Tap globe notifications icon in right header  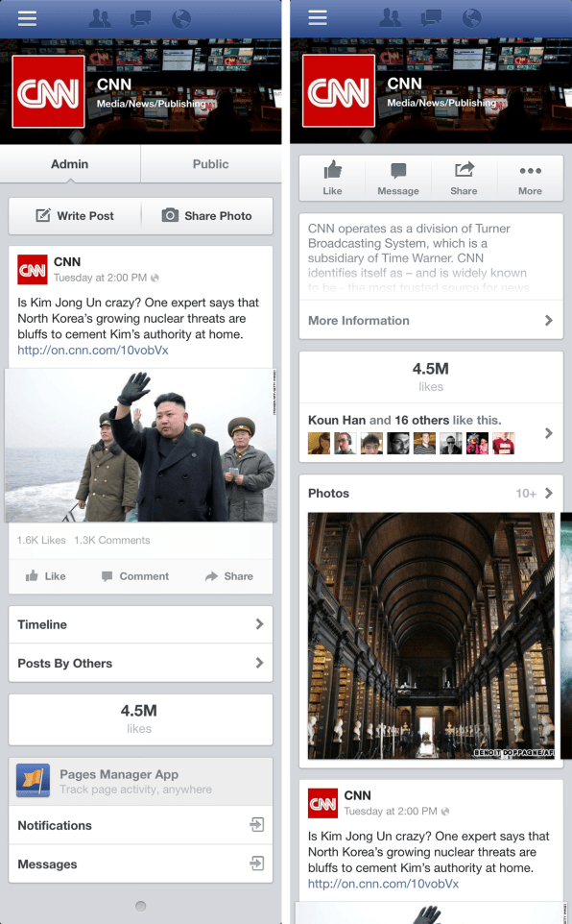click(471, 18)
